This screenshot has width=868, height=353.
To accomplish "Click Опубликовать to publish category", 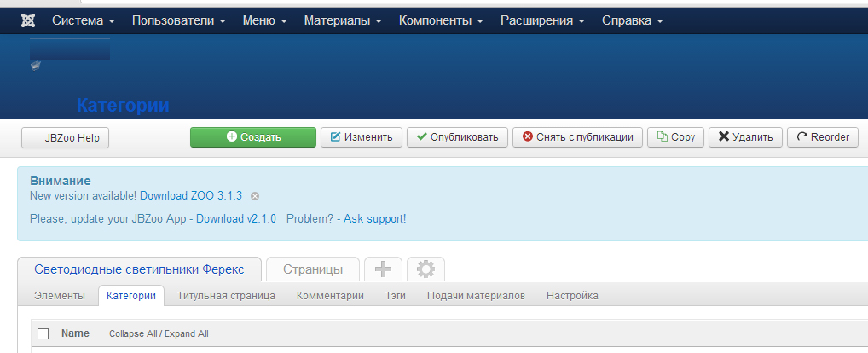I will click(457, 137).
